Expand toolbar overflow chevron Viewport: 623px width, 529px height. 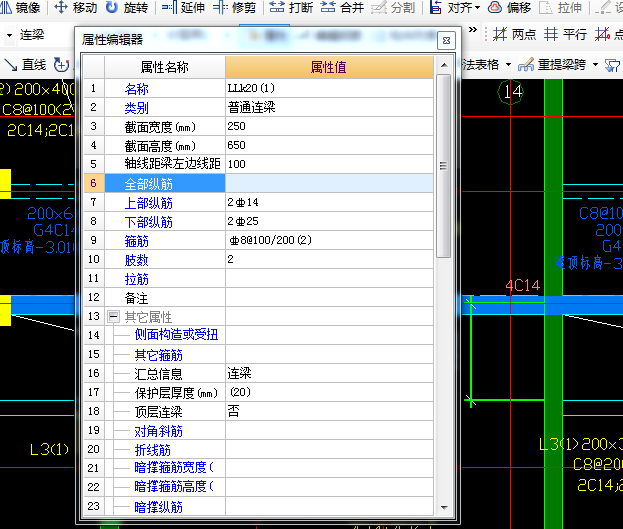pos(472,30)
